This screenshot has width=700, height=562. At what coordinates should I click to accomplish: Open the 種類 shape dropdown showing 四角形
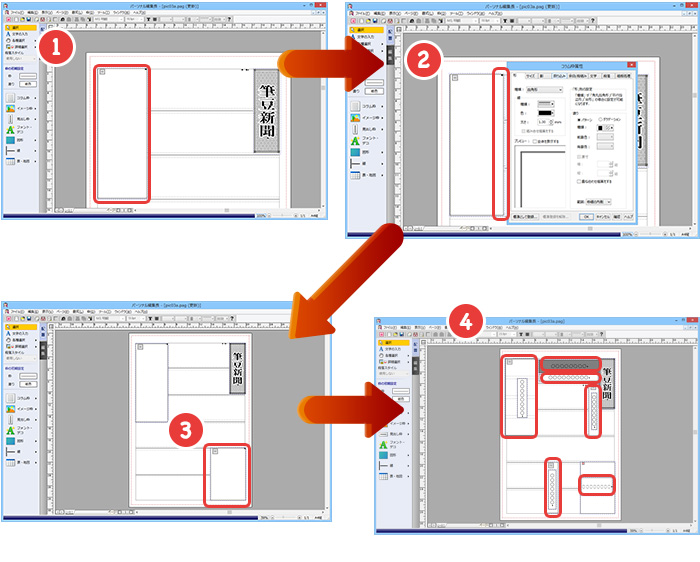(550, 89)
